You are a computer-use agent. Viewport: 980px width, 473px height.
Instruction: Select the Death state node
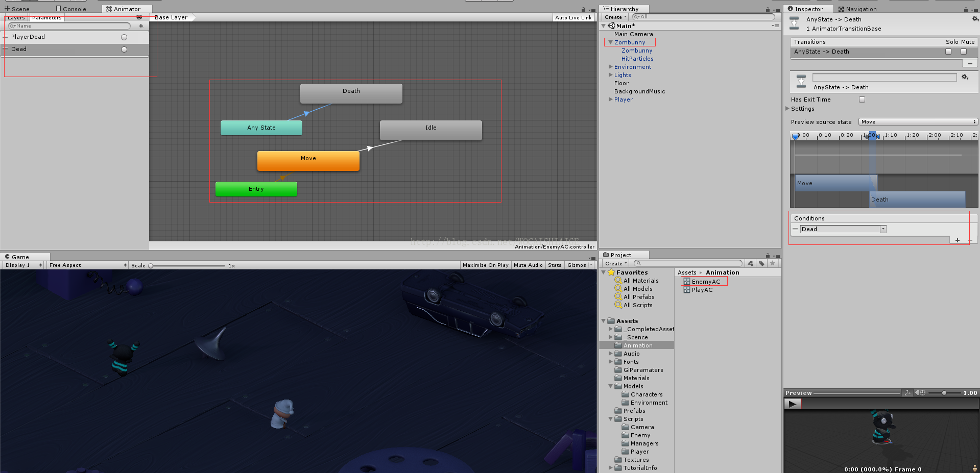tap(351, 93)
